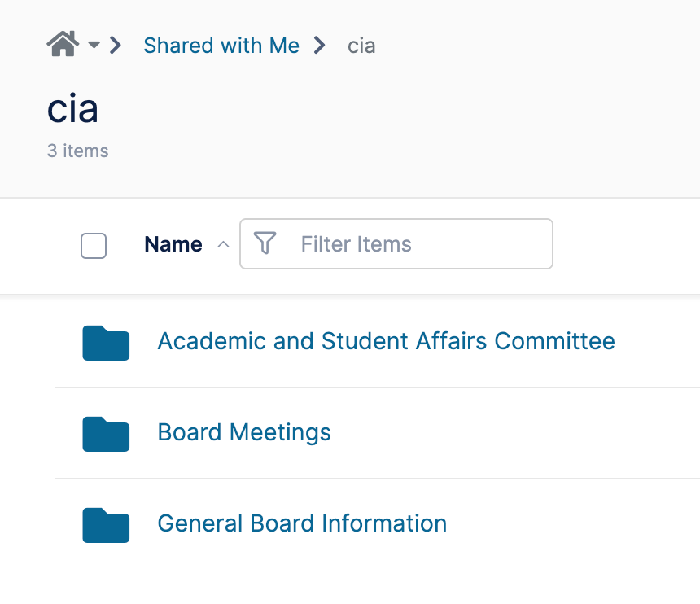Viewport: 700px width, 604px height.
Task: Open the Shared with Me breadcrumb link
Action: (x=221, y=46)
